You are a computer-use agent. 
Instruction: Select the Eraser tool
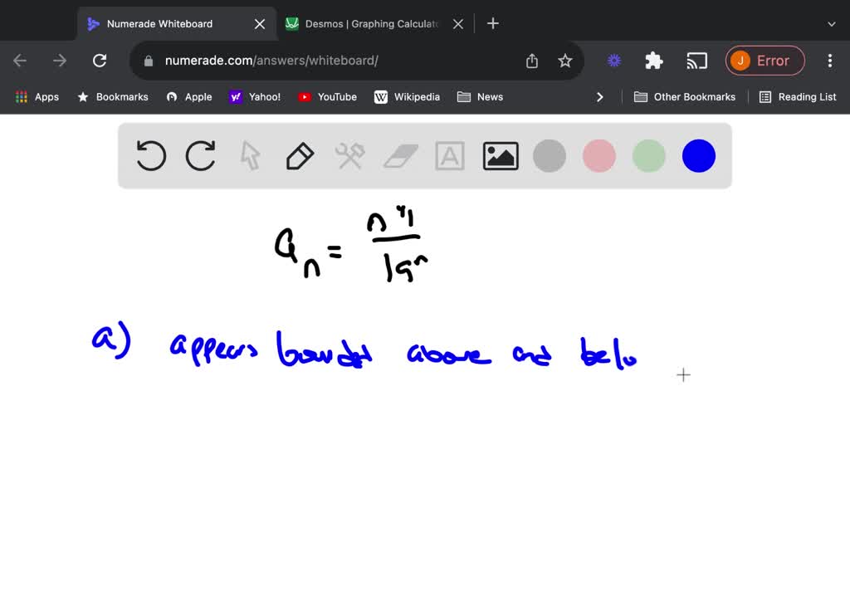tap(399, 155)
